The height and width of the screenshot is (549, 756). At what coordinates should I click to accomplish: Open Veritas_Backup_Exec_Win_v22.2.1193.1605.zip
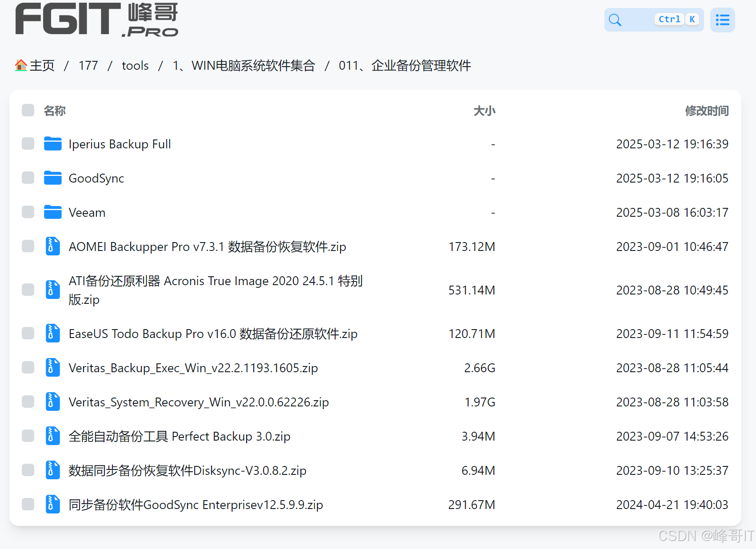click(193, 368)
